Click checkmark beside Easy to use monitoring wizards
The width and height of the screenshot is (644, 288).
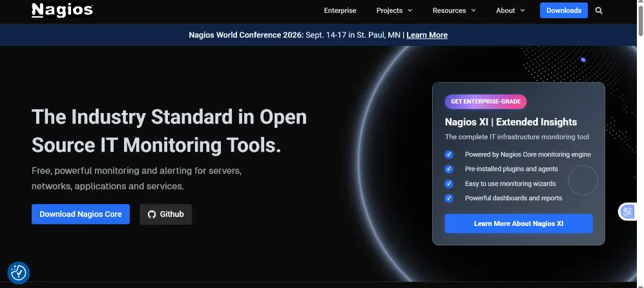pos(449,183)
